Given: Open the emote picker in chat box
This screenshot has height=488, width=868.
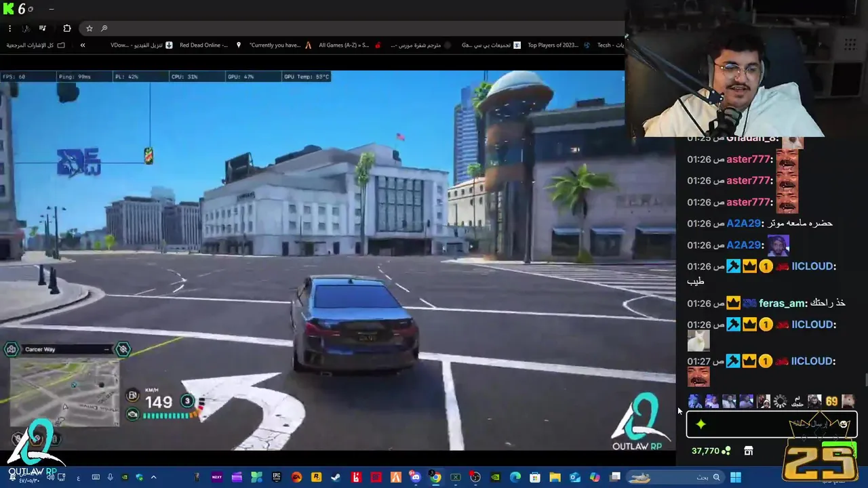Looking at the screenshot, I should tap(843, 424).
